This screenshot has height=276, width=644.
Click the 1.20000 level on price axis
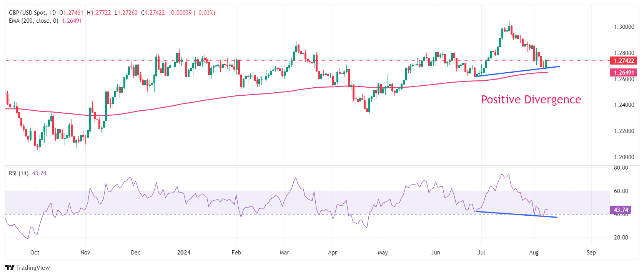pyautogui.click(x=624, y=157)
